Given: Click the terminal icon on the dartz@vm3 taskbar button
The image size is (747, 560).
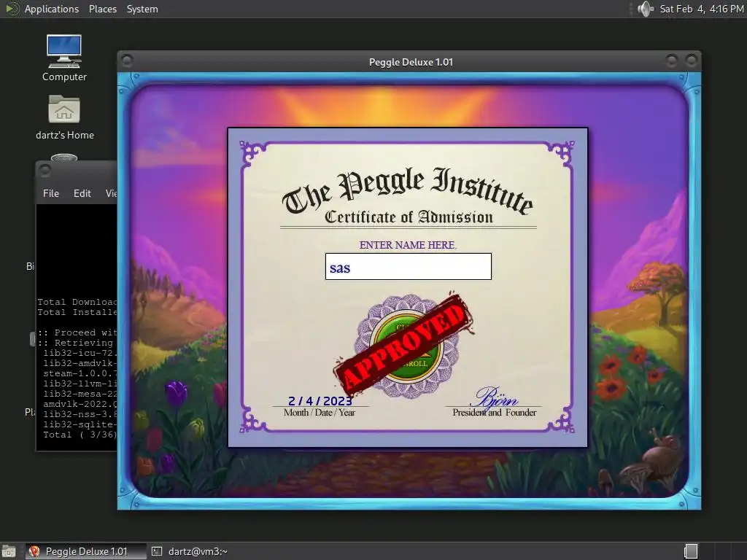Looking at the screenshot, I should [157, 551].
